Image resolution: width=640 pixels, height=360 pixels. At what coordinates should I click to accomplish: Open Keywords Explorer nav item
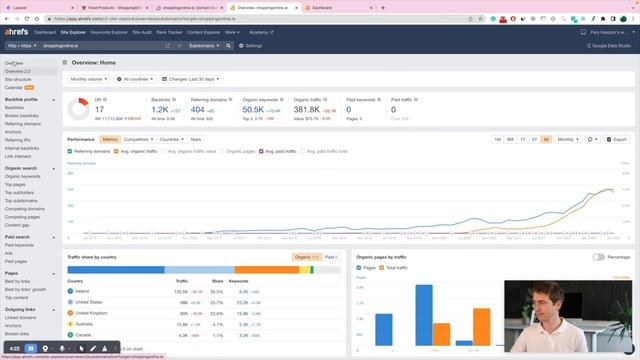109,32
